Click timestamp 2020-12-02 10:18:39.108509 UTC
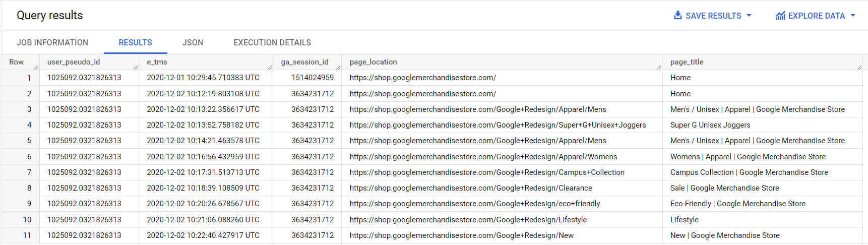 (x=203, y=188)
